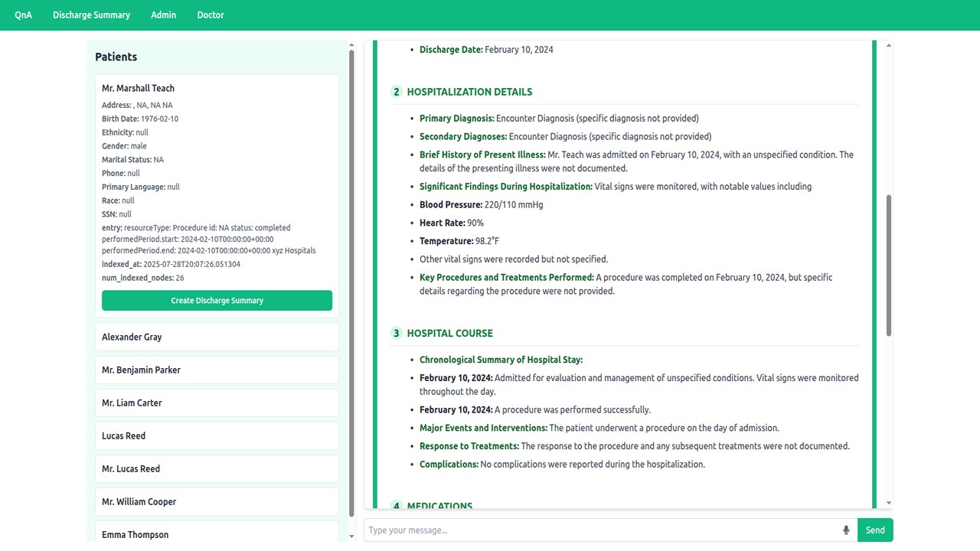Open the Admin menu item
This screenshot has width=980, height=551.
pyautogui.click(x=164, y=15)
